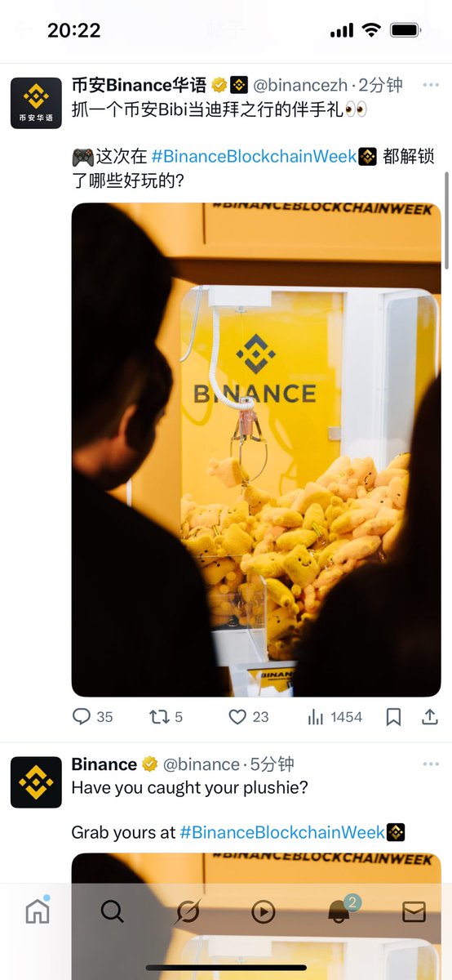Screen dimensions: 452x980
Task: Like the 币安Binance华语 post with 23 likes
Action: 248,717
